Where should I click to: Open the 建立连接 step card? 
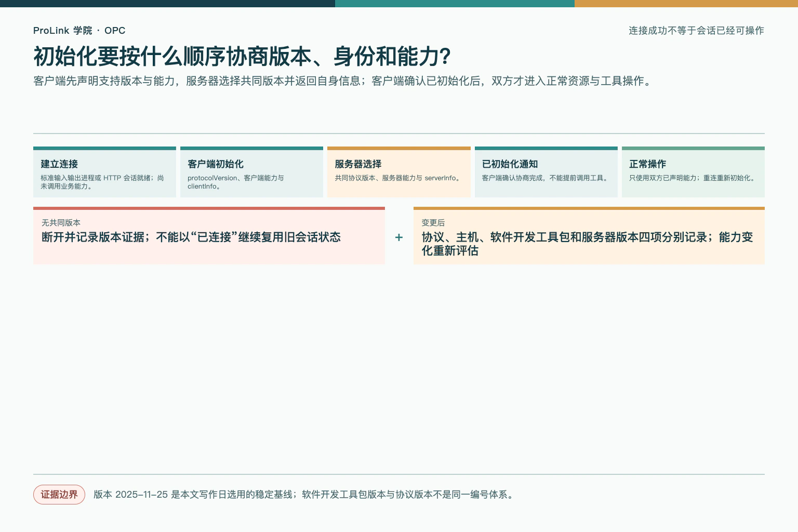tap(104, 172)
